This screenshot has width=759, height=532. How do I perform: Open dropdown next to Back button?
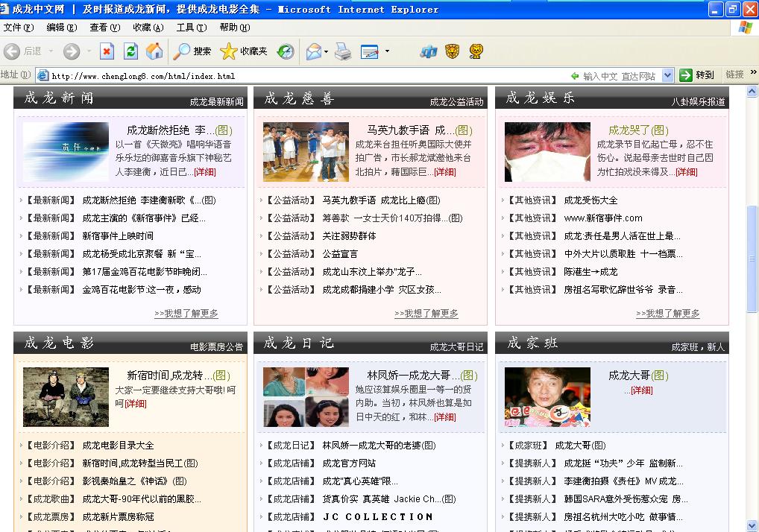click(x=51, y=51)
